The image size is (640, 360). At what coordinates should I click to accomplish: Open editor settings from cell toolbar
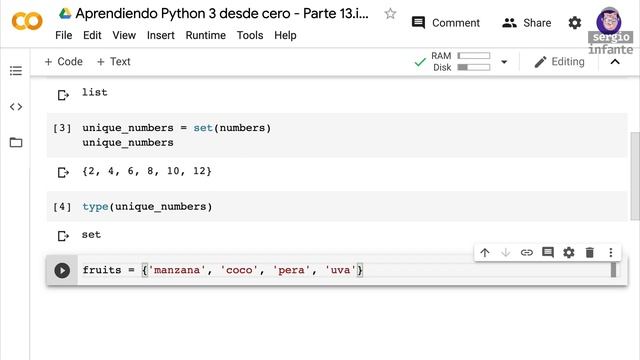pyautogui.click(x=569, y=253)
